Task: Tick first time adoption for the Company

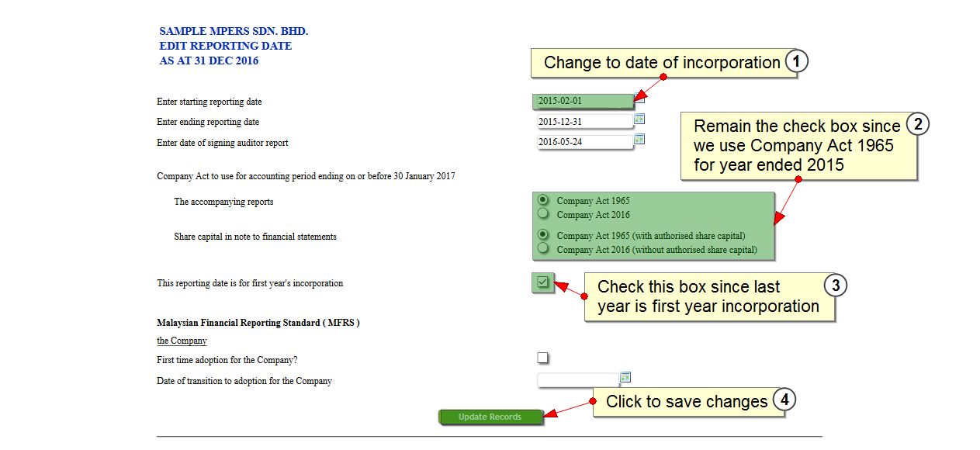Action: [x=543, y=357]
